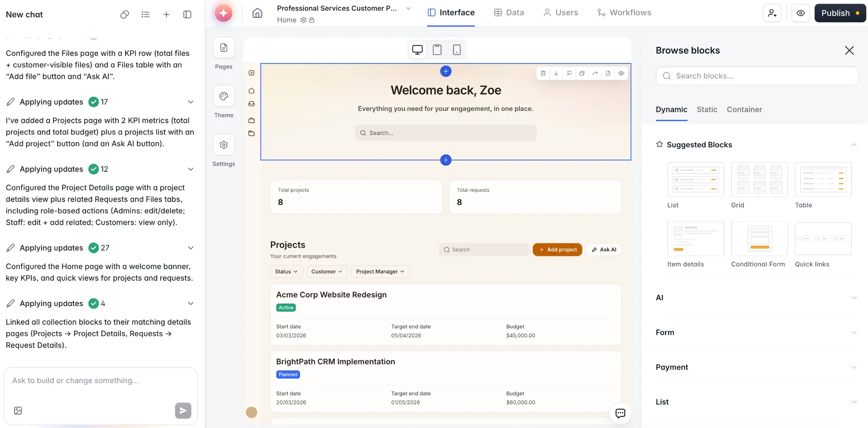Expand the Status filter dropdown
This screenshot has width=868, height=428.
(x=286, y=271)
